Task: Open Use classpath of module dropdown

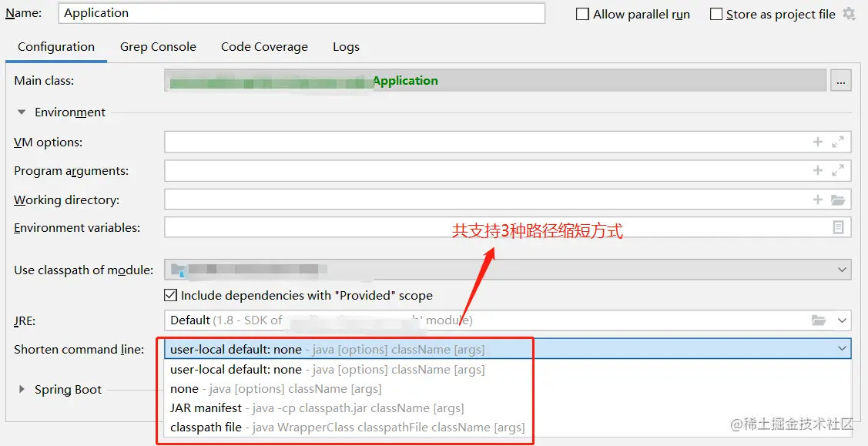Action: [842, 270]
